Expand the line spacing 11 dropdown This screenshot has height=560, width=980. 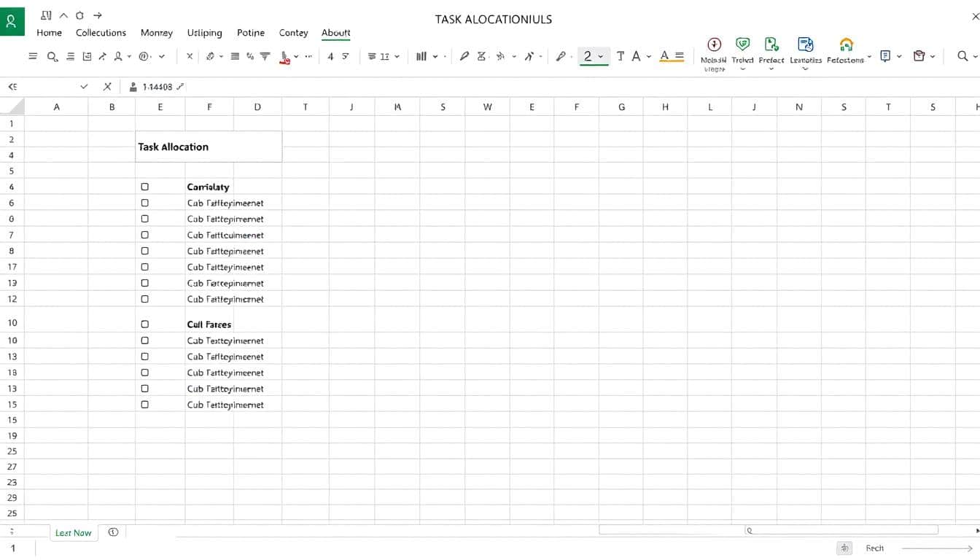[x=397, y=57]
